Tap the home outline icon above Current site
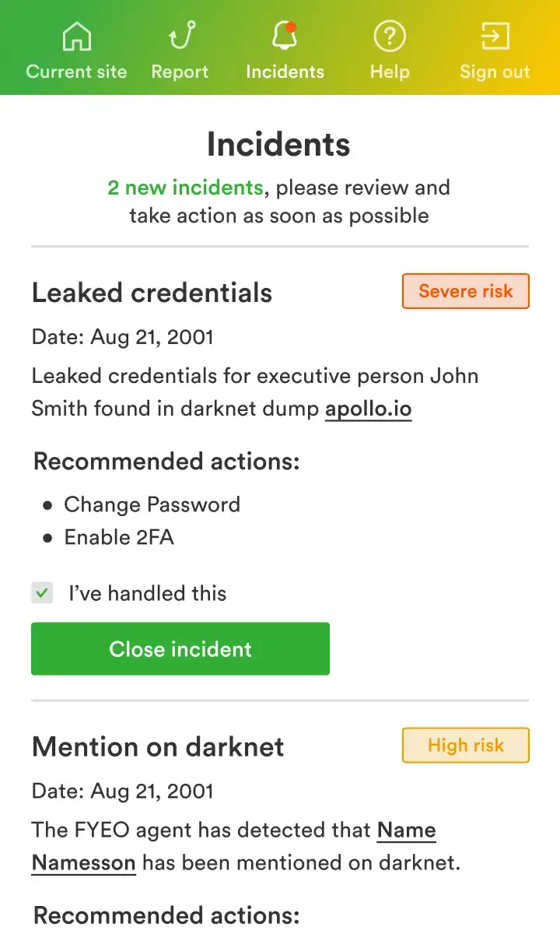560x934 pixels. pyautogui.click(x=75, y=36)
